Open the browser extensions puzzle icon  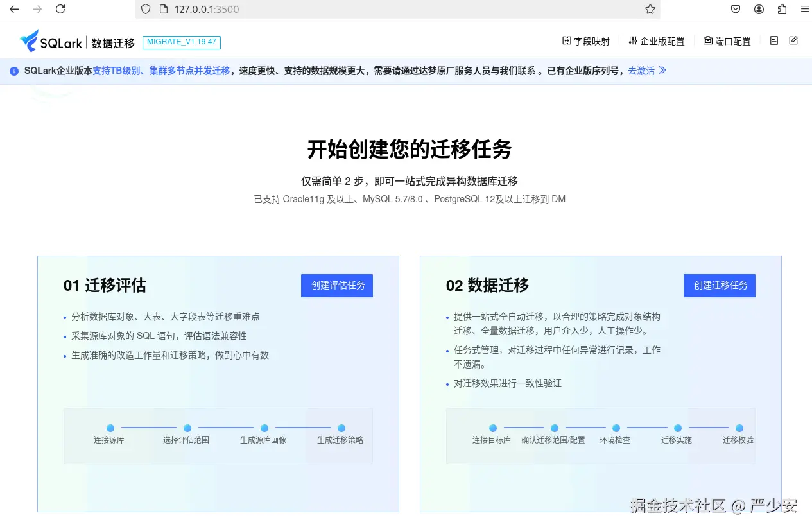(x=782, y=9)
